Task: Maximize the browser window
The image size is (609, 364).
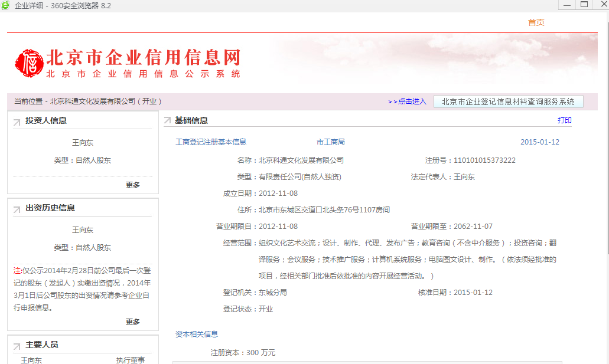Action: [584, 5]
